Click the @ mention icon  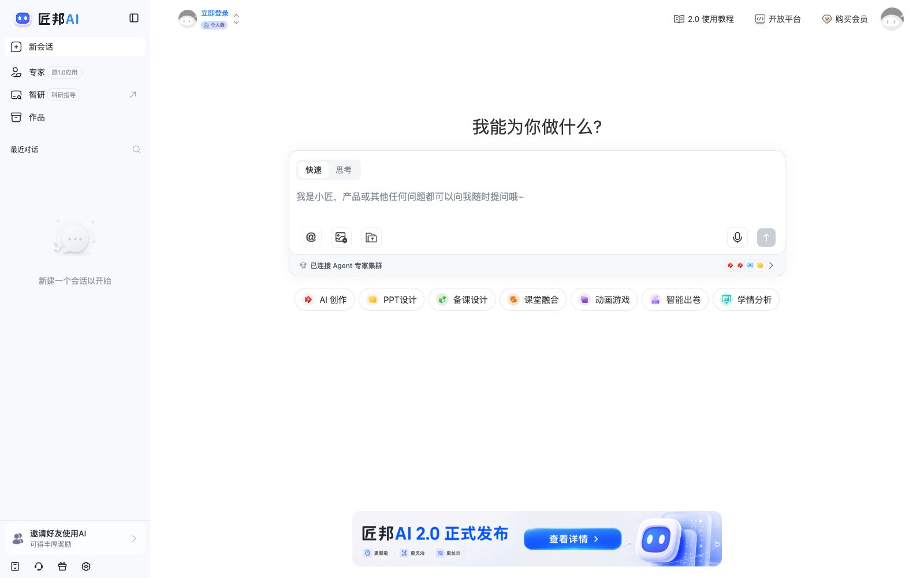click(x=311, y=238)
